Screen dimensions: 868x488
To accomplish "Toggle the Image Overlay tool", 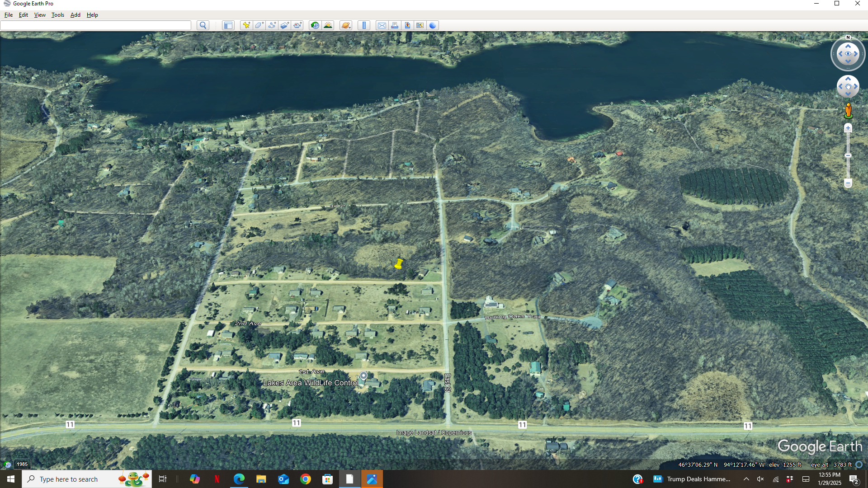I will tap(284, 25).
